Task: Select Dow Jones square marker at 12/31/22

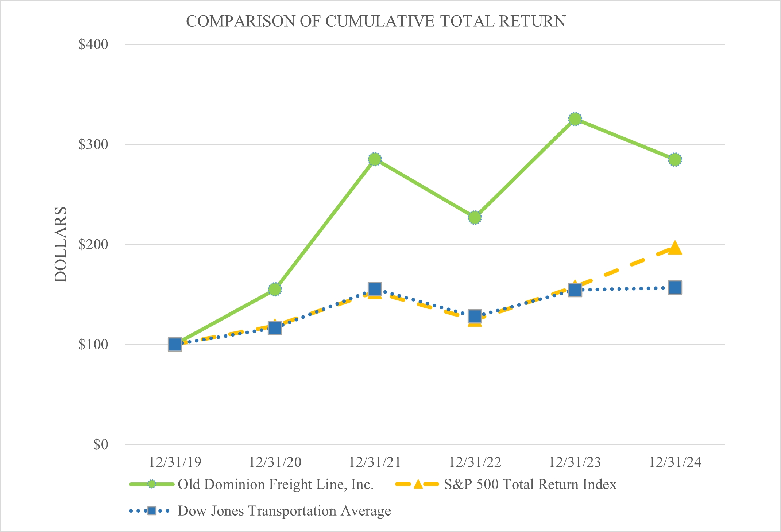Action: tap(475, 316)
